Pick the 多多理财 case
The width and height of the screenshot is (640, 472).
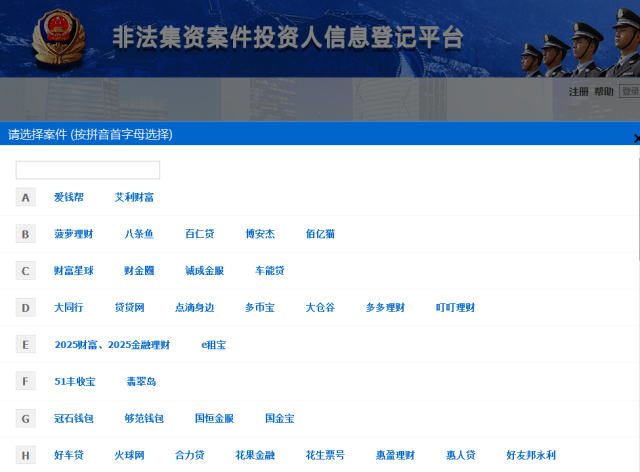(x=385, y=307)
